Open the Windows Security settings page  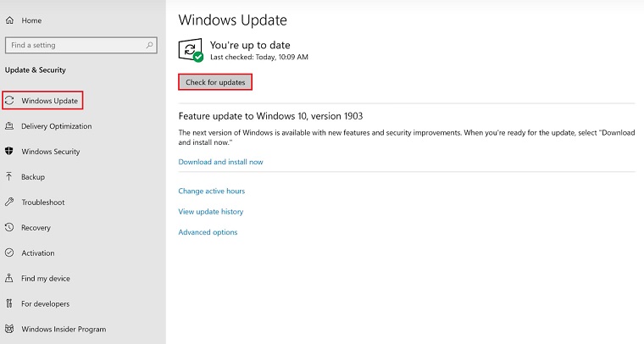(50, 152)
